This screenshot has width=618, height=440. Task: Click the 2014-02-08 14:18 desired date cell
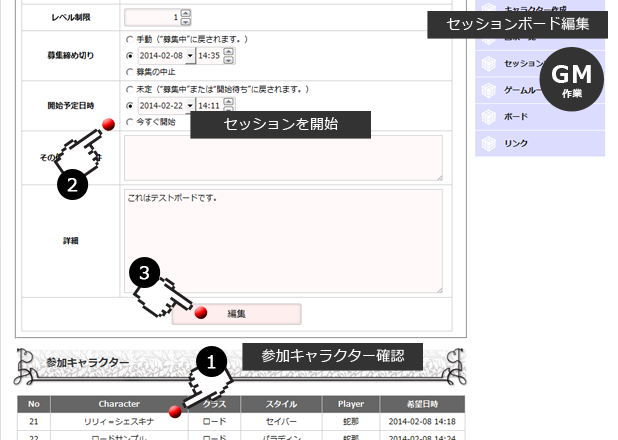[422, 421]
